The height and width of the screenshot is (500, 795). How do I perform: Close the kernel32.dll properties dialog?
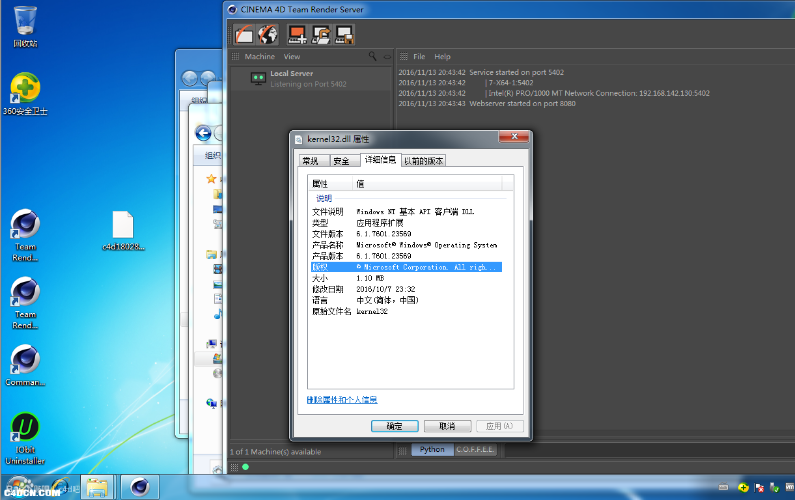coord(514,136)
